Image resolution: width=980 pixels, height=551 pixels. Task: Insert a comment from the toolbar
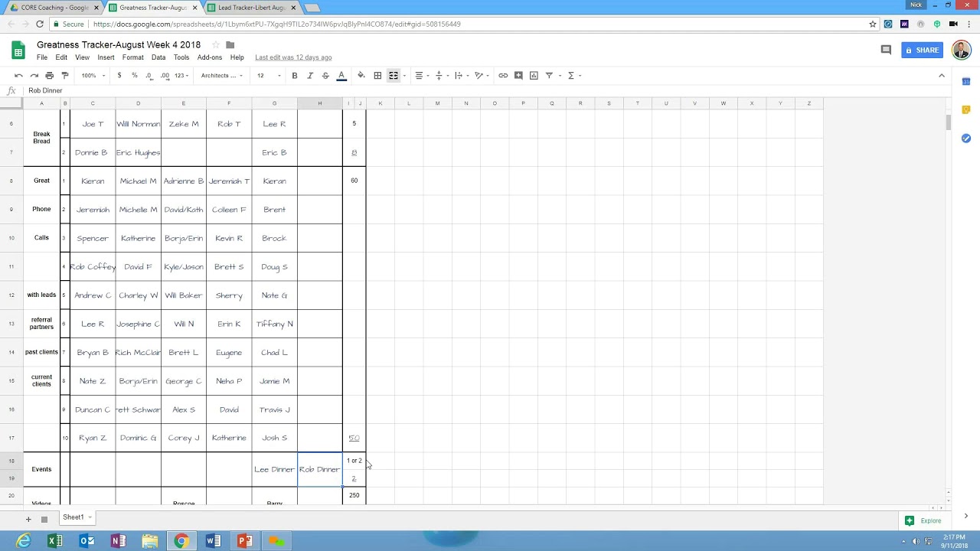(518, 76)
